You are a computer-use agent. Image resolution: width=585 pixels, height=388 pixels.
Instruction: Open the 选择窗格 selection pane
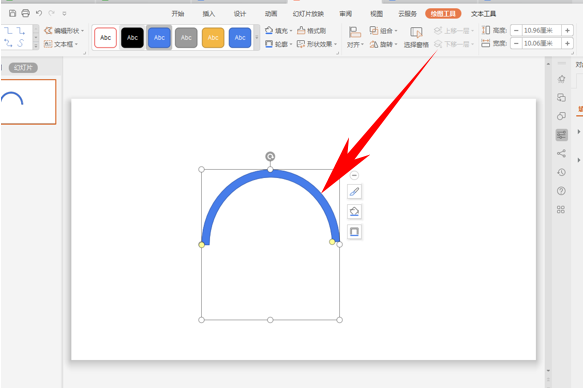[x=416, y=37]
